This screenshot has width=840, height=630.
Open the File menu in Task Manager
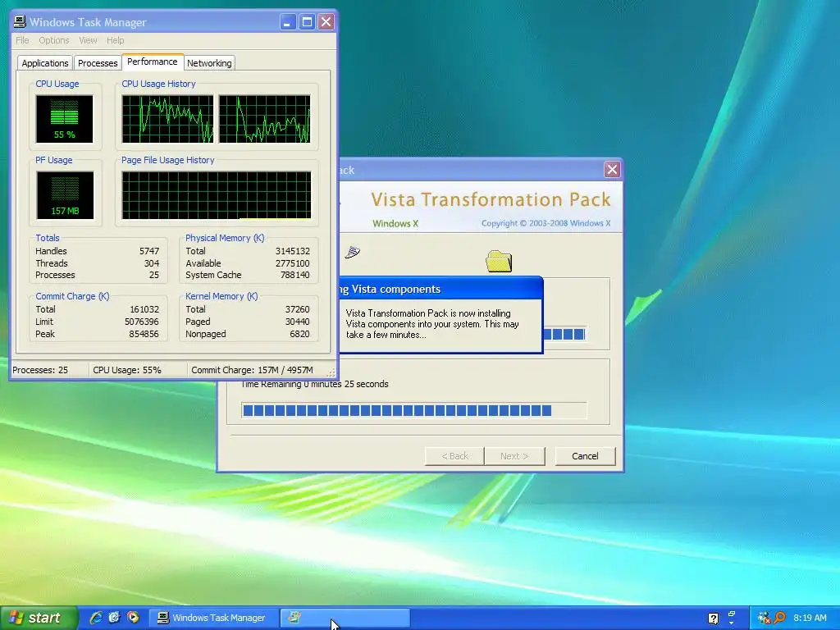22,40
